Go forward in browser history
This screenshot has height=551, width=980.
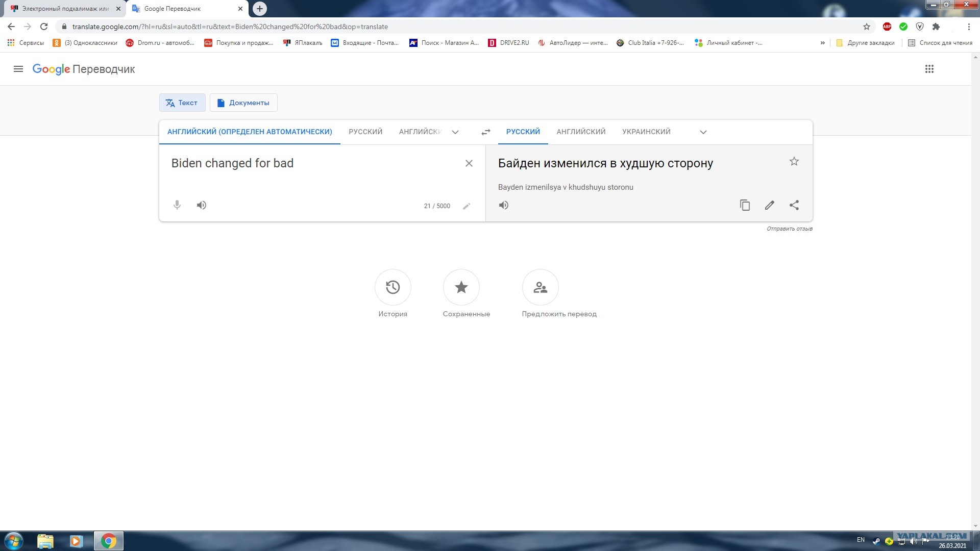click(x=28, y=27)
